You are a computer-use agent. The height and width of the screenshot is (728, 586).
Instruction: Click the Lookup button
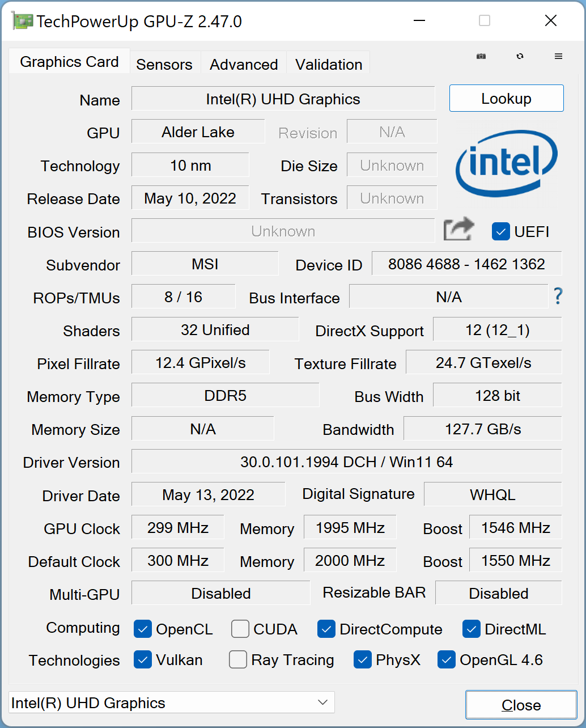[506, 98]
